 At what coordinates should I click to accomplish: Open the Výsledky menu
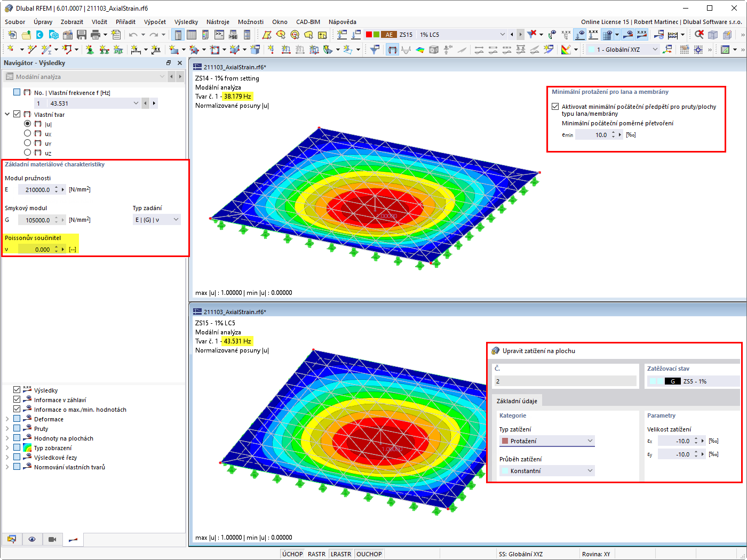[186, 22]
